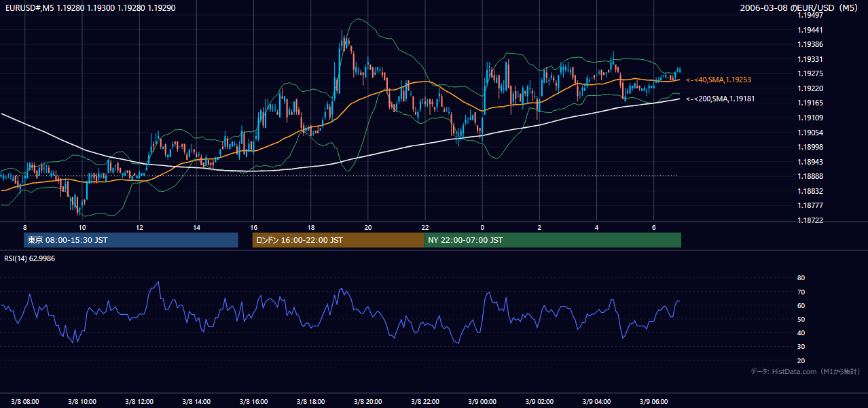This screenshot has height=408, width=868.
Task: Open the HistData.com data source credit
Action: click(806, 371)
